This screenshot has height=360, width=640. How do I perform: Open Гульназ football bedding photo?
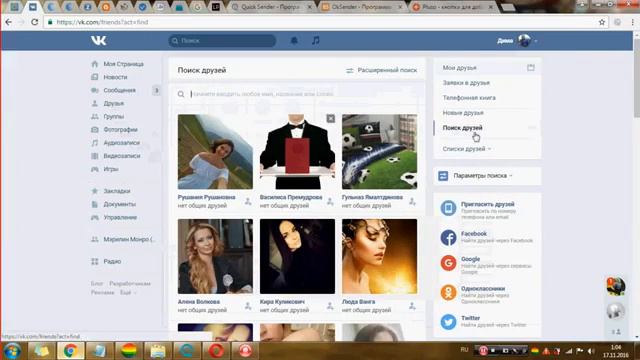(380, 151)
